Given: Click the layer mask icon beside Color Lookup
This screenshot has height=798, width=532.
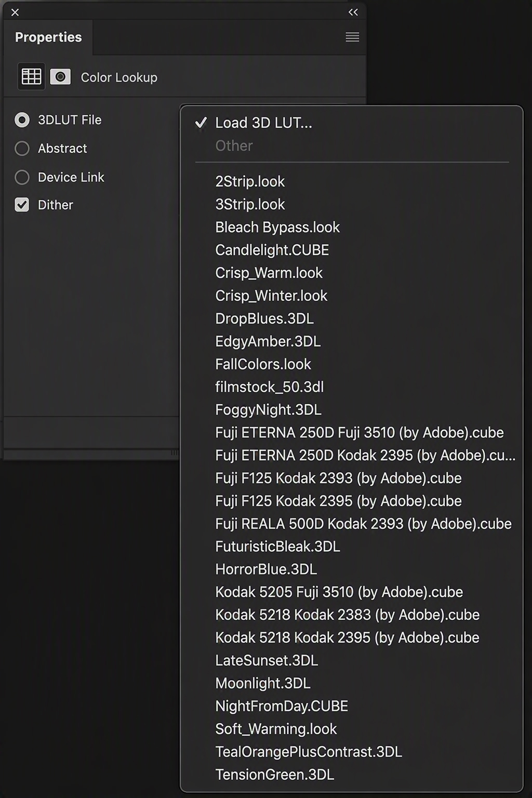Looking at the screenshot, I should 60,77.
